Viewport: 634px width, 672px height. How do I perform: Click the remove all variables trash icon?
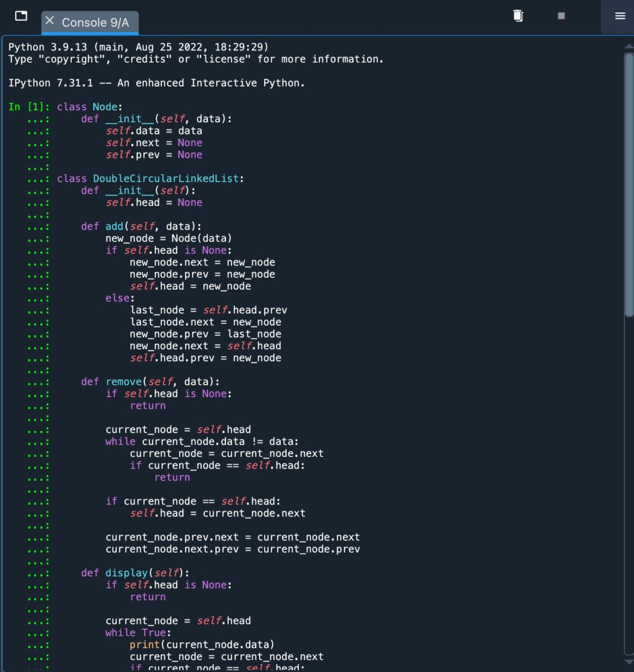[518, 16]
